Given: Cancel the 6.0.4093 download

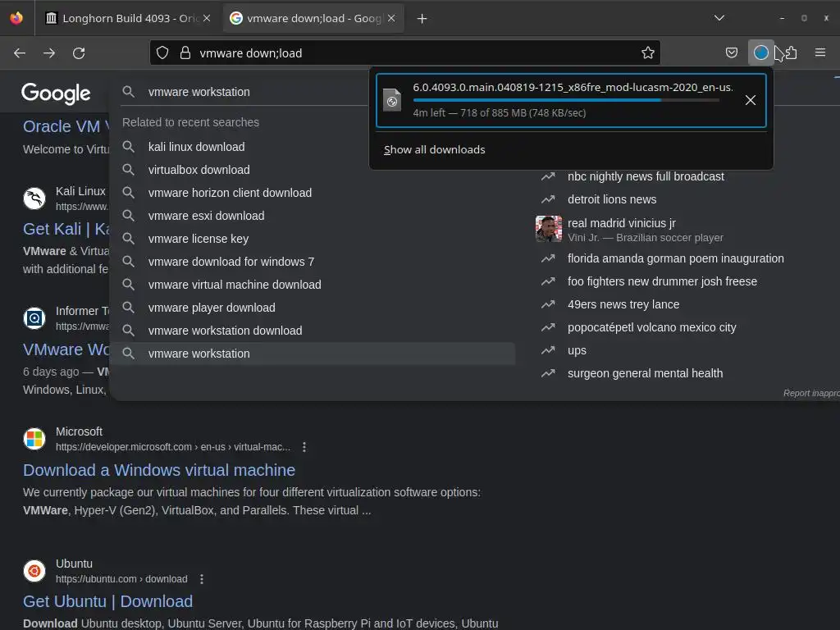Looking at the screenshot, I should (x=750, y=100).
